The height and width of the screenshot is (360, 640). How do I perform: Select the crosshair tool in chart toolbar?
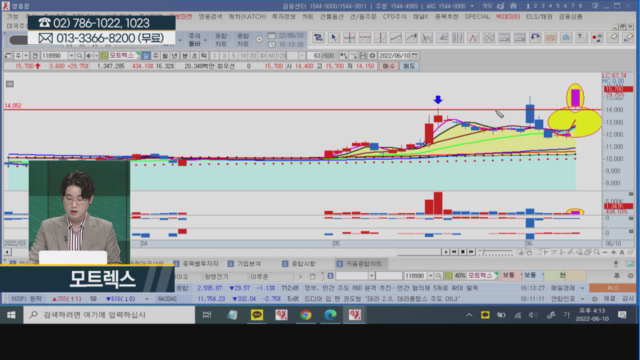tap(349, 38)
